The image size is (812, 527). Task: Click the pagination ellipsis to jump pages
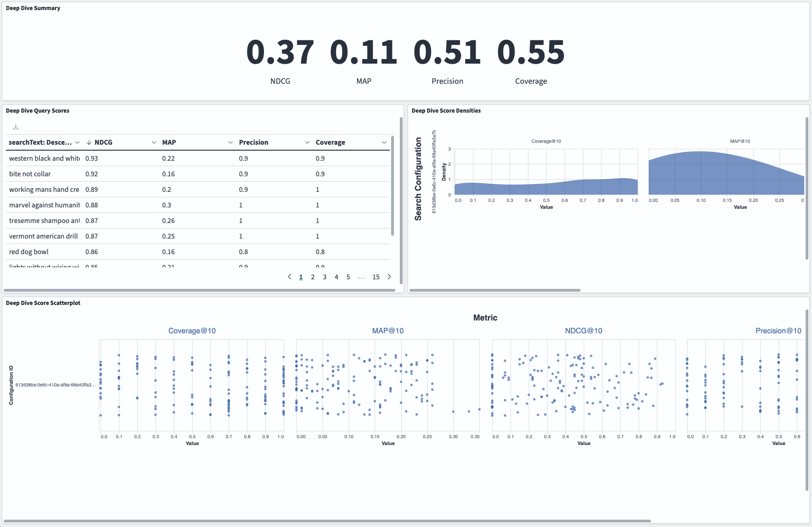pos(361,277)
